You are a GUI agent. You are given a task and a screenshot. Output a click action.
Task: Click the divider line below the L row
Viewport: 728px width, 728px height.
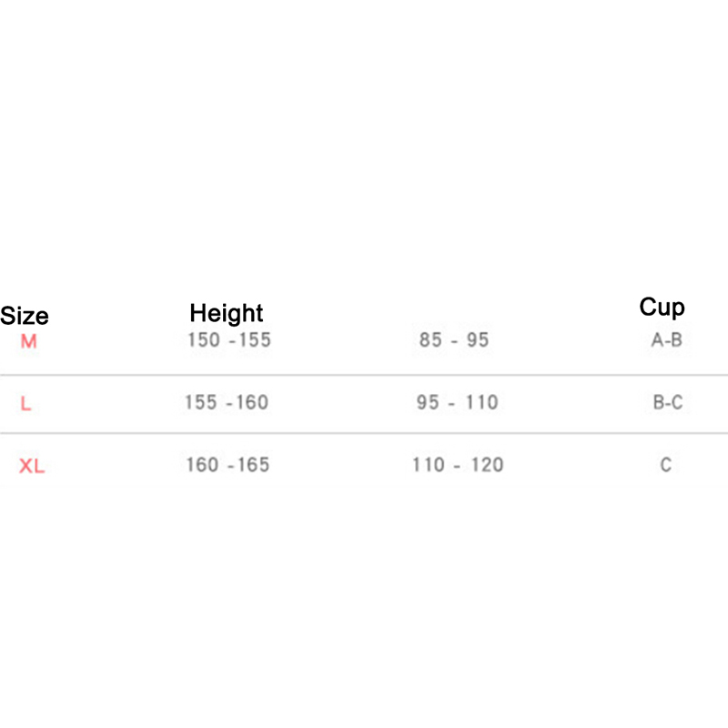pyautogui.click(x=364, y=434)
